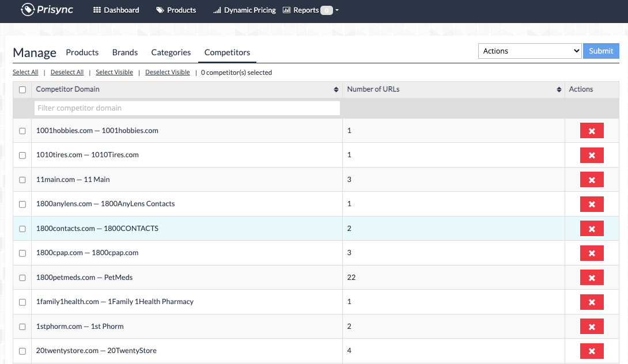Click the Reports count badge
This screenshot has height=364, width=628.
(x=327, y=10)
